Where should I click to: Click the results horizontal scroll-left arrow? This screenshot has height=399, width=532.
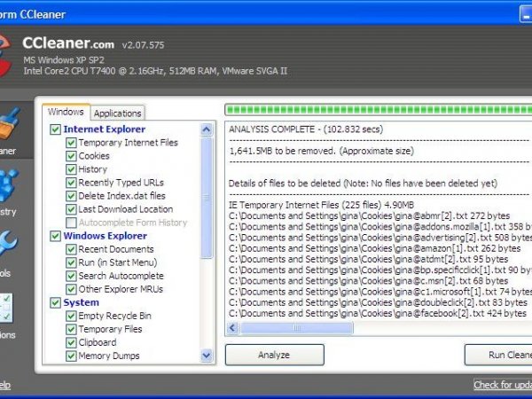232,328
